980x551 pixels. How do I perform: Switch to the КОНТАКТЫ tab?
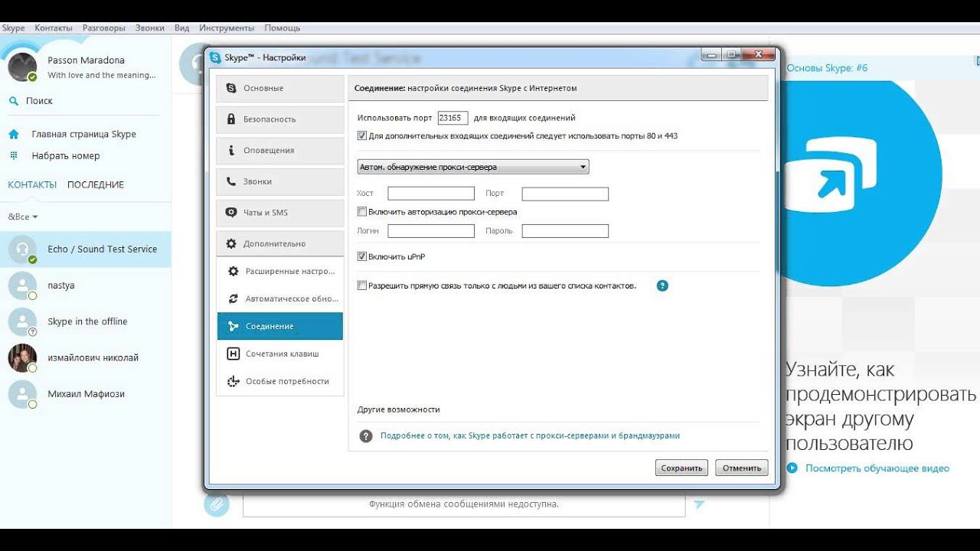(x=32, y=184)
